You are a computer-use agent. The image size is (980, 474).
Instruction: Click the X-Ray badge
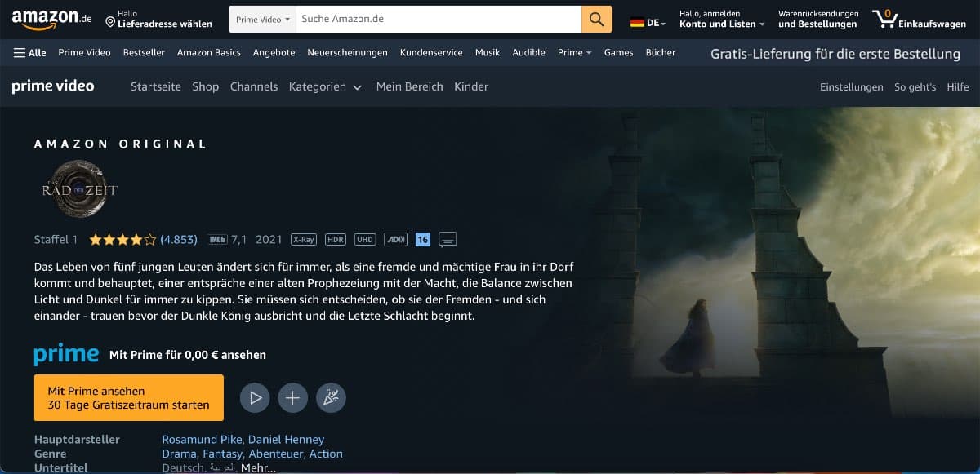click(304, 240)
